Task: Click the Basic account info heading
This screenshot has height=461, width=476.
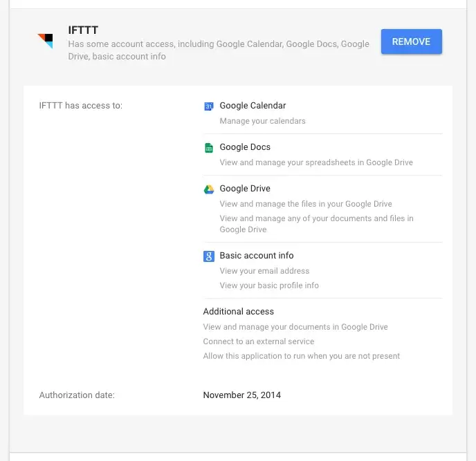Action: 257,256
